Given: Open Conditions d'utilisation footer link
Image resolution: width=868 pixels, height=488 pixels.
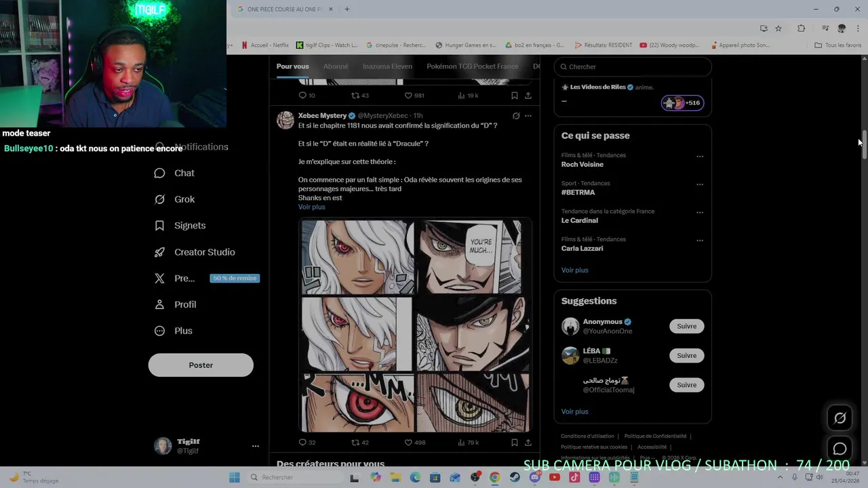Looking at the screenshot, I should (587, 436).
